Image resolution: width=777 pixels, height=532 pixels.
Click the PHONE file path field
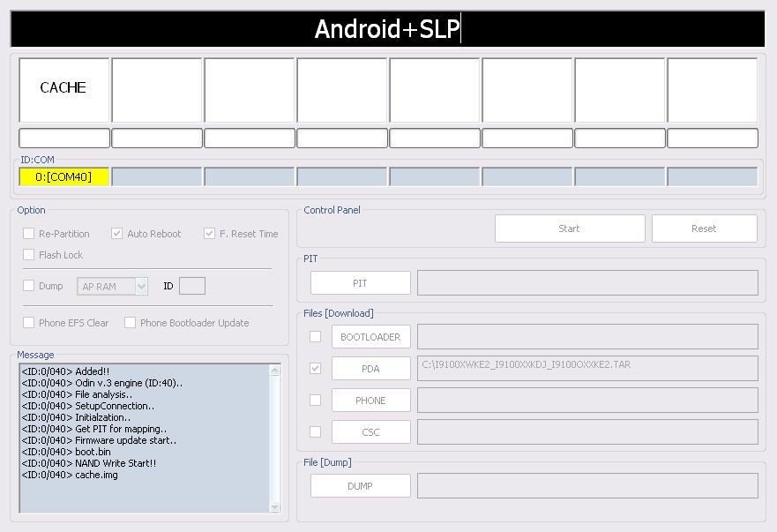[x=587, y=401]
